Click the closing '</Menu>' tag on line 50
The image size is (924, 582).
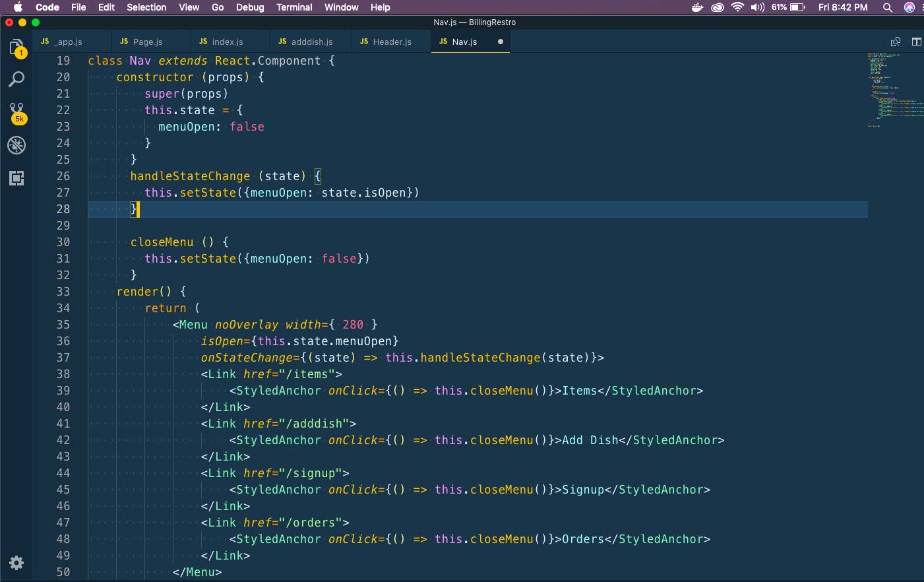tap(197, 572)
